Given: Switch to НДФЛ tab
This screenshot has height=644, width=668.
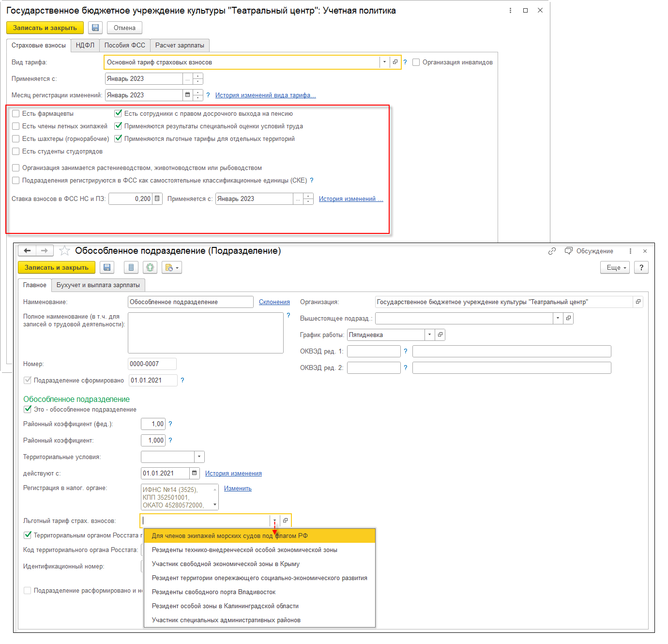Looking at the screenshot, I should coord(85,45).
